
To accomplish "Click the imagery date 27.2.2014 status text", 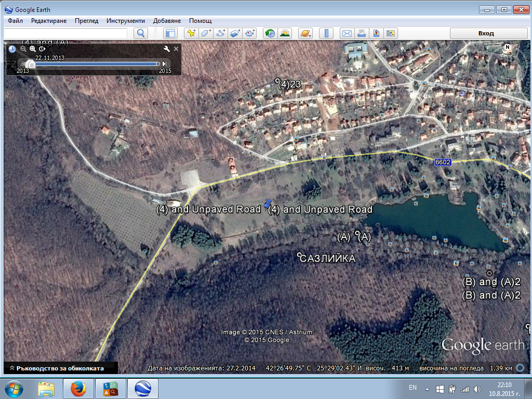I will click(x=241, y=368).
